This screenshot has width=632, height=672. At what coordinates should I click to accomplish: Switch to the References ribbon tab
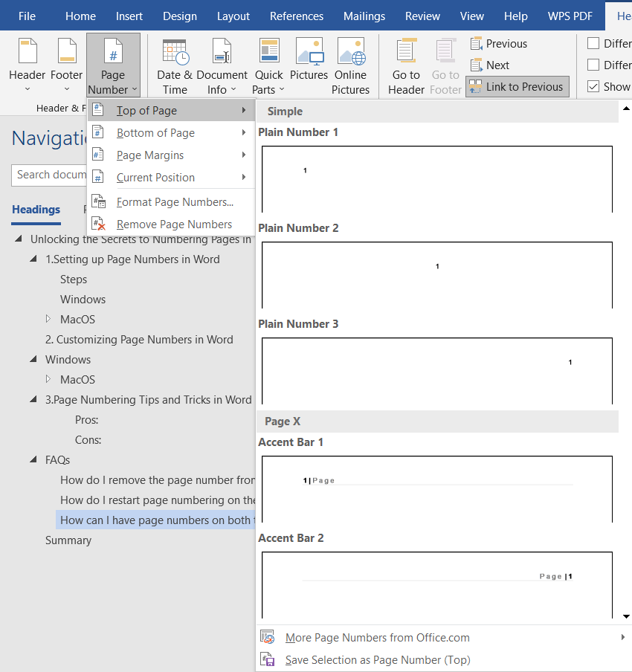[x=297, y=16]
